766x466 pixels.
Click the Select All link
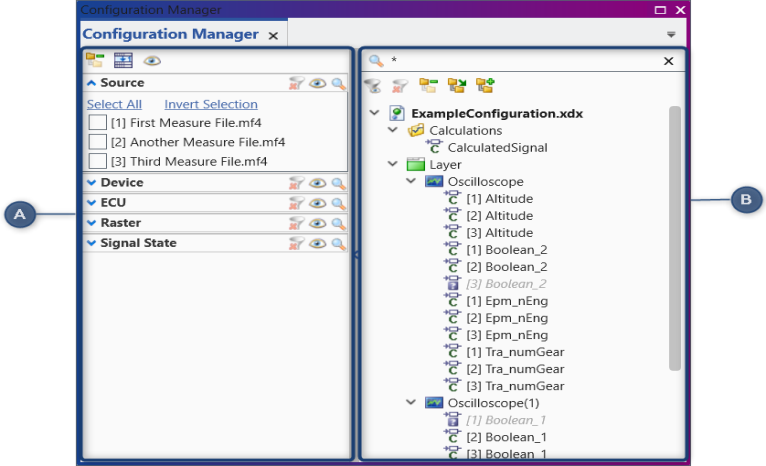pos(114,104)
